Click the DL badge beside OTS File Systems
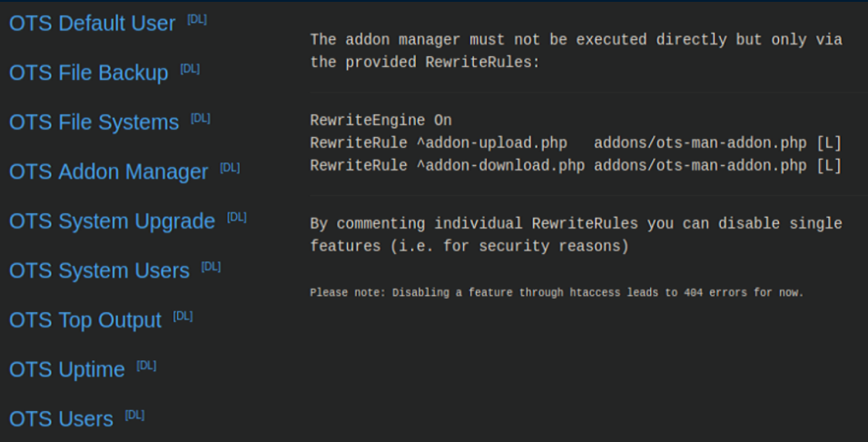The image size is (868, 442). (x=201, y=118)
